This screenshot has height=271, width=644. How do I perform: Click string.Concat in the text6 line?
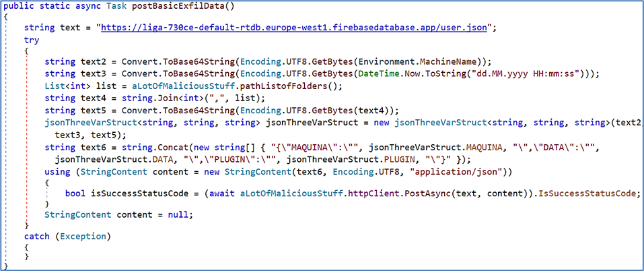(156, 147)
